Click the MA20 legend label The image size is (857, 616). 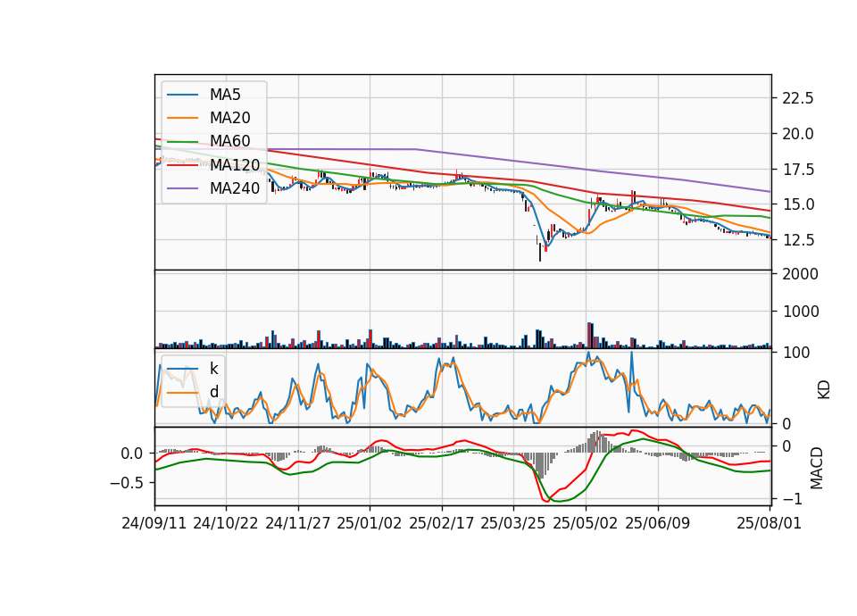coord(229,118)
